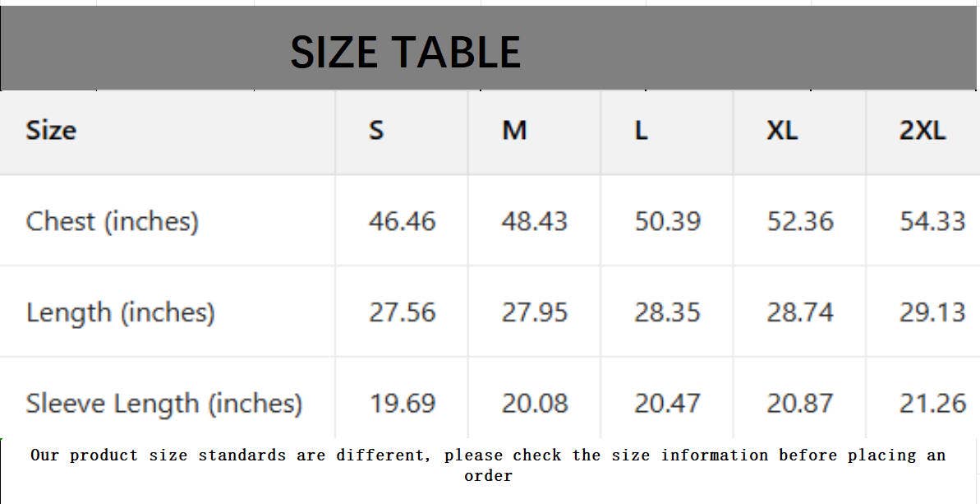The image size is (980, 504).
Task: Click length value 28.74 for XL
Action: coord(800,312)
